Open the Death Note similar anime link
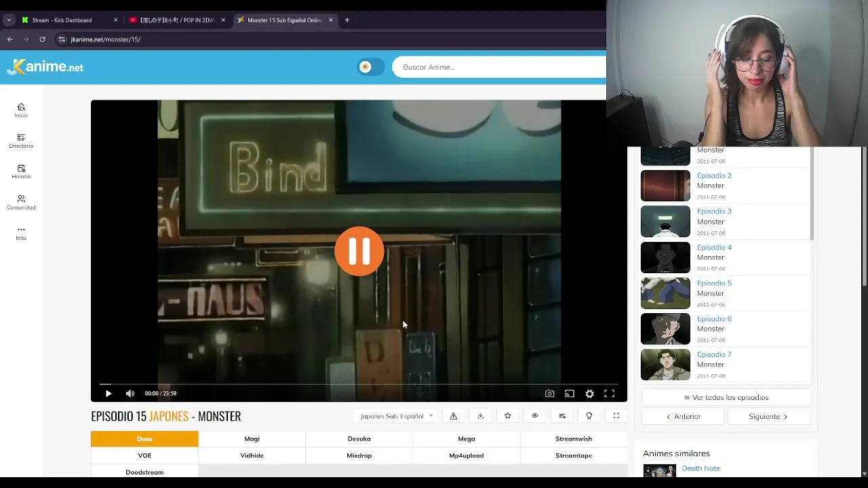The width and height of the screenshot is (868, 488). pyautogui.click(x=701, y=468)
